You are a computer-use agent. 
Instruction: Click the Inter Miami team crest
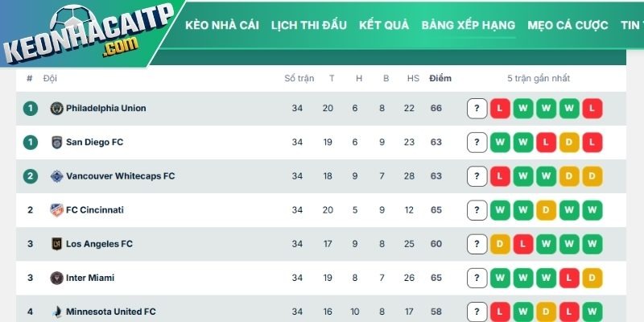click(56, 278)
